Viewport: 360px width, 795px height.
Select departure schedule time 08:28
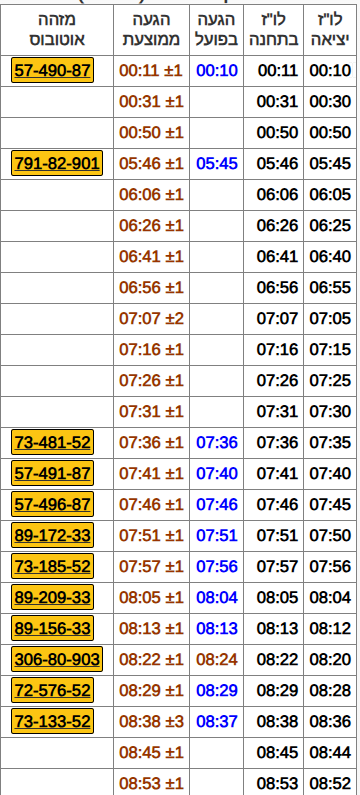pos(330,691)
